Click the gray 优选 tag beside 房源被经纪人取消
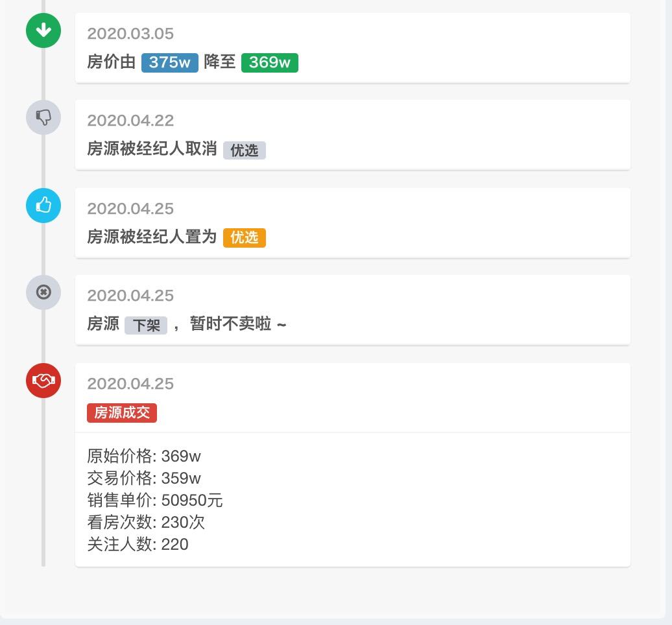Image resolution: width=672 pixels, height=625 pixels. 244,150
